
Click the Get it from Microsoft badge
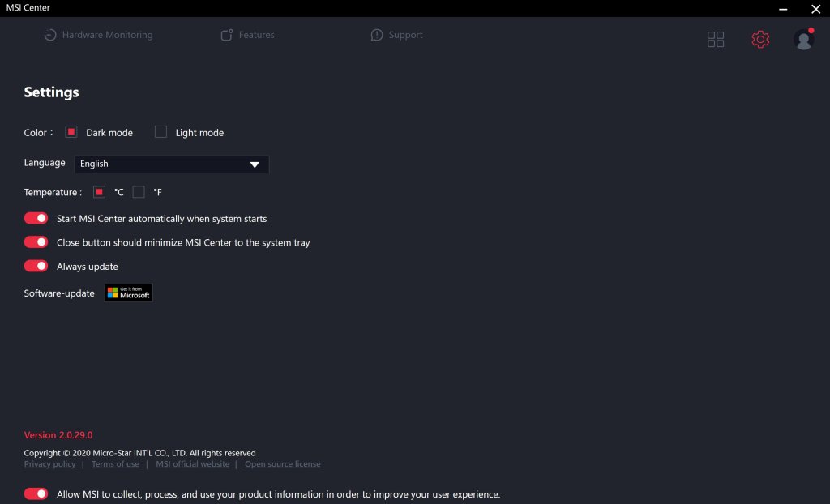point(128,293)
